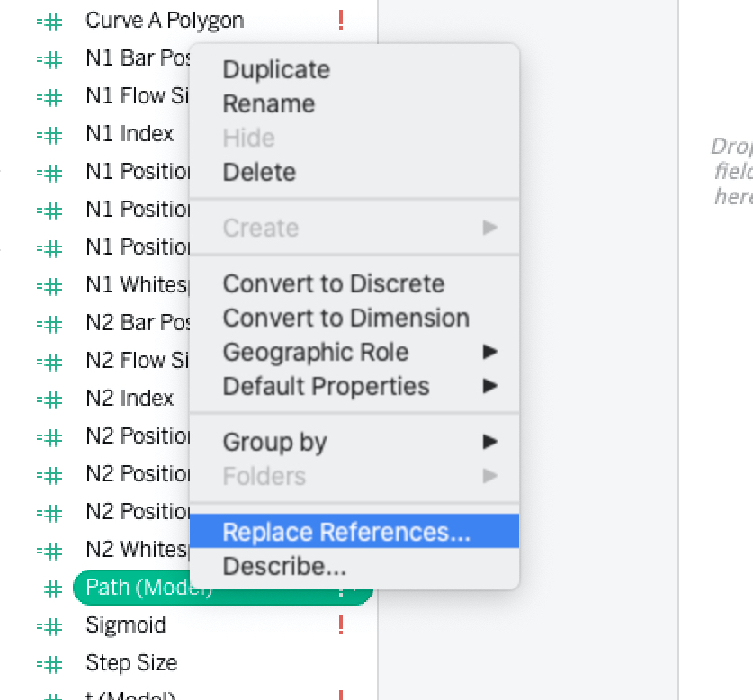Click the measure icon beside N2 Index
This screenshot has width=753, height=700.
(49, 399)
